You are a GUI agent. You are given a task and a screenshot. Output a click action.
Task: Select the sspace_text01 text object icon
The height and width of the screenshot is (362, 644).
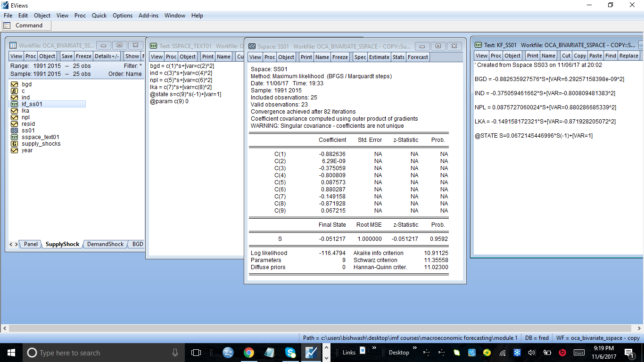point(14,137)
